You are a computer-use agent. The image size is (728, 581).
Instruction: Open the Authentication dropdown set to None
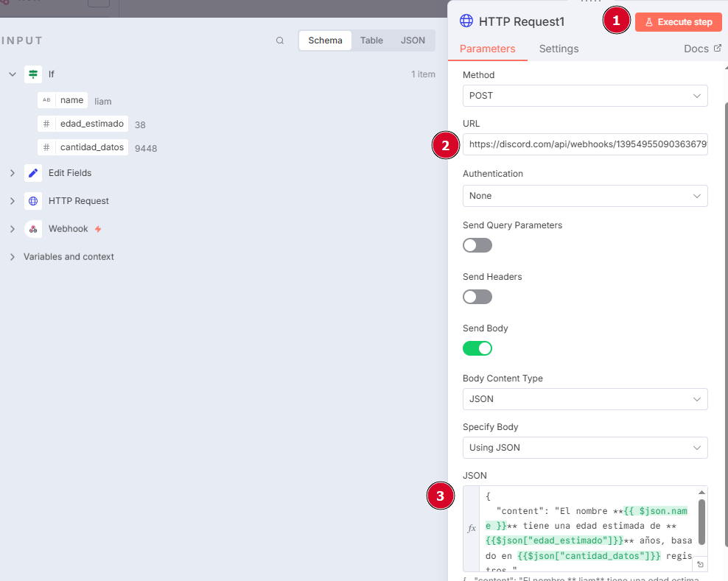click(x=585, y=196)
